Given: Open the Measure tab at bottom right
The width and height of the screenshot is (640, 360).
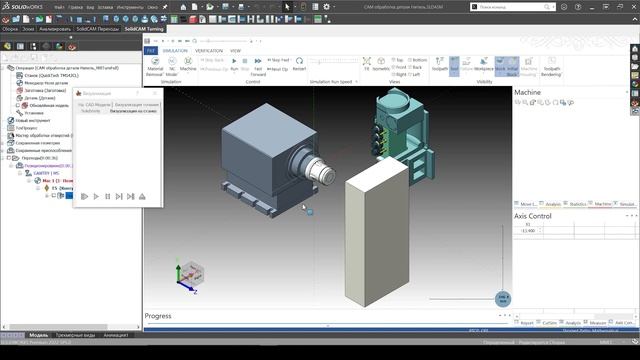Looking at the screenshot, I should [x=595, y=322].
